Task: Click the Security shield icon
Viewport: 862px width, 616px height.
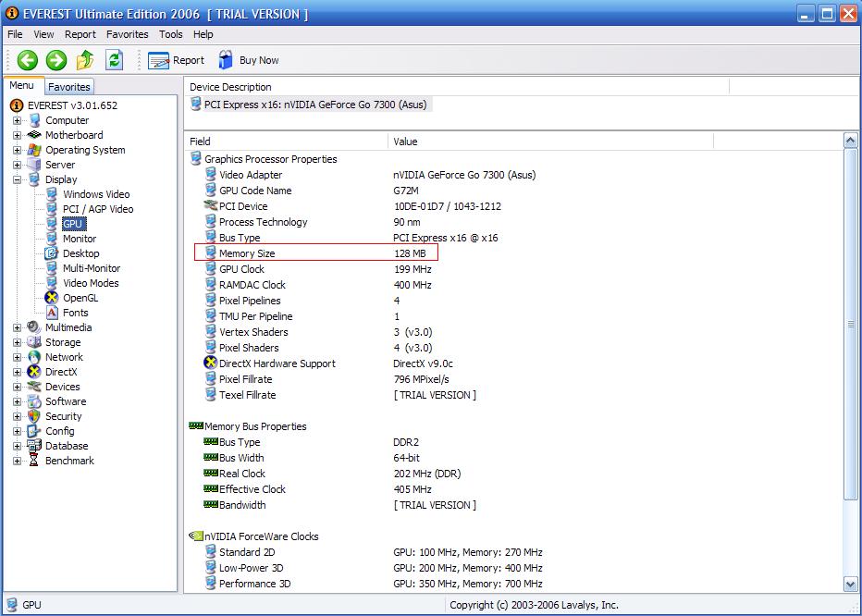Action: point(34,416)
